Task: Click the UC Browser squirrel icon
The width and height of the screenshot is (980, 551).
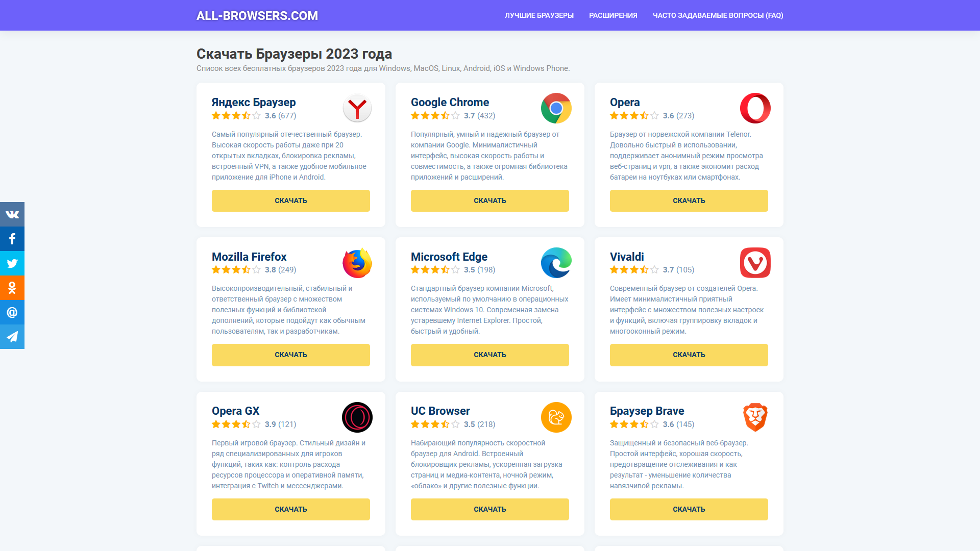Action: pyautogui.click(x=556, y=417)
